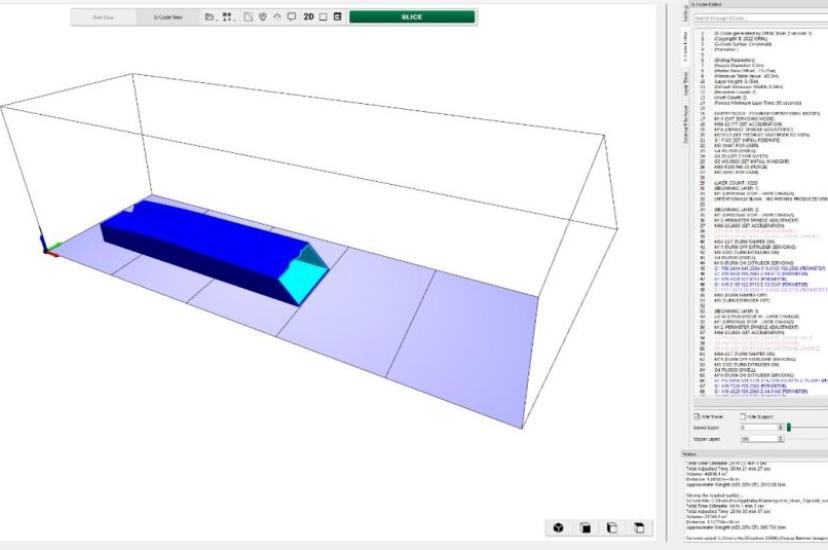Open the four-squares arrange icon in toolbar
The height and width of the screenshot is (550, 828).
227,17
